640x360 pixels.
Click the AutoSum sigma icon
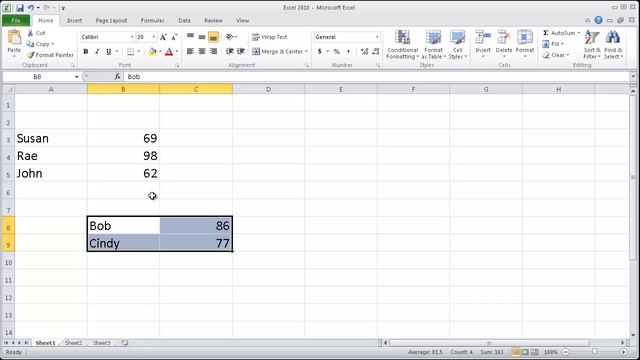[x=546, y=33]
